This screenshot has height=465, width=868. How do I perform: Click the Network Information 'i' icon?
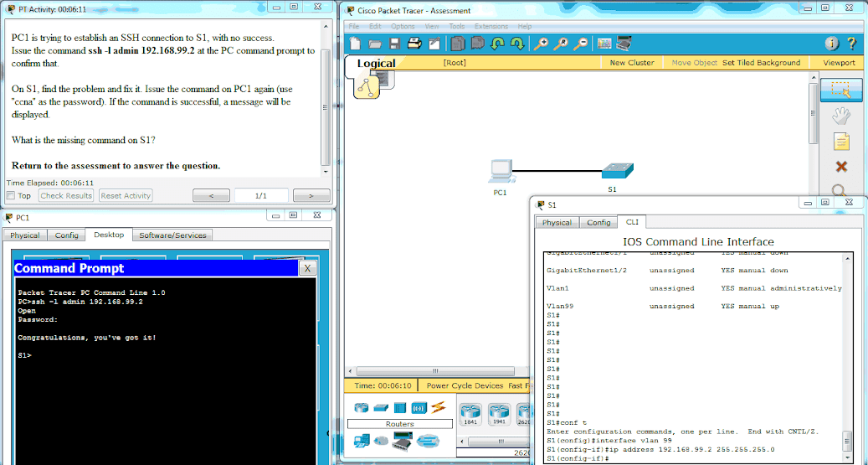831,44
